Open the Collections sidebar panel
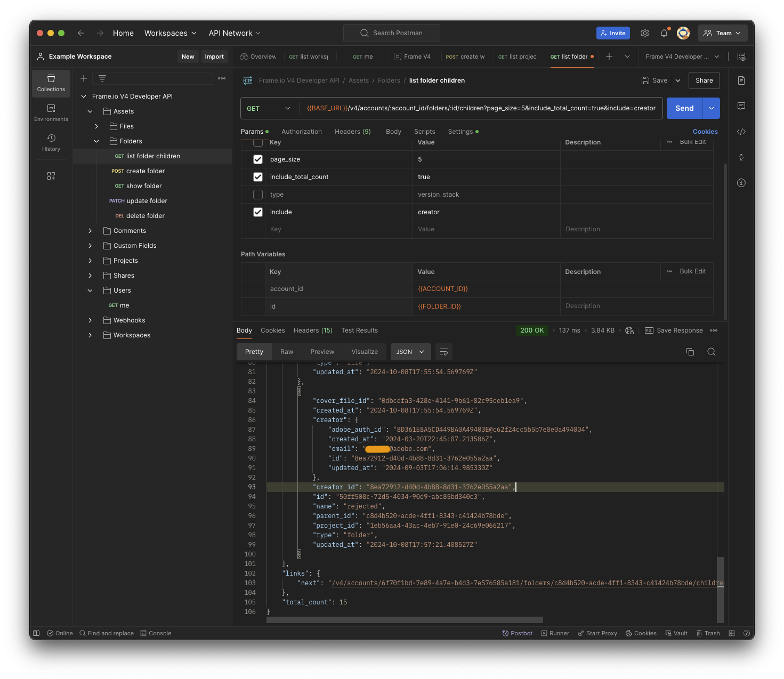Viewport: 784px width, 679px height. coord(51,83)
